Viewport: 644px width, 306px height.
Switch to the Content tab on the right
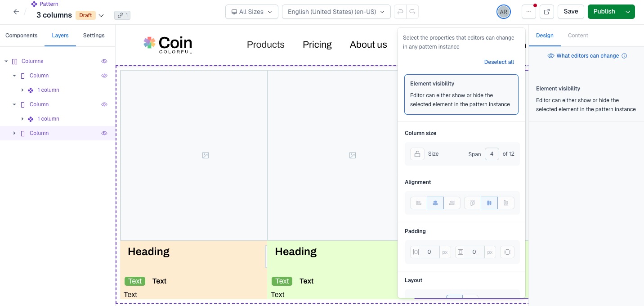(578, 35)
